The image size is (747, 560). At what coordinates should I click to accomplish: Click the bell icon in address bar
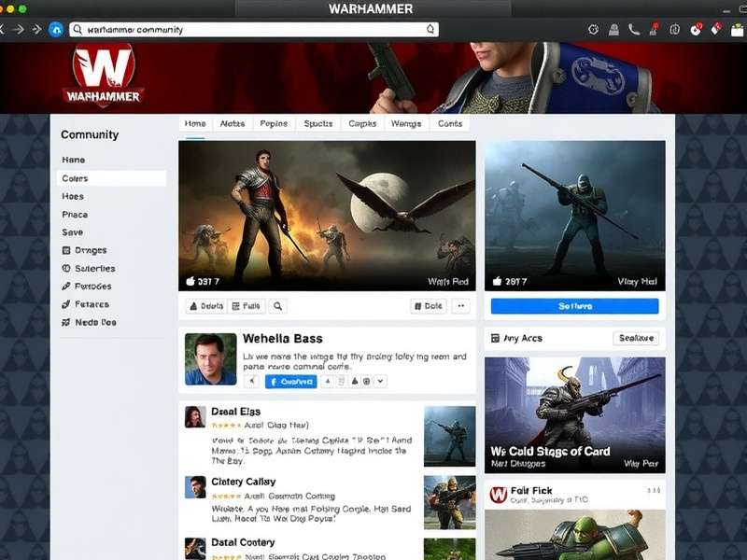click(430, 30)
